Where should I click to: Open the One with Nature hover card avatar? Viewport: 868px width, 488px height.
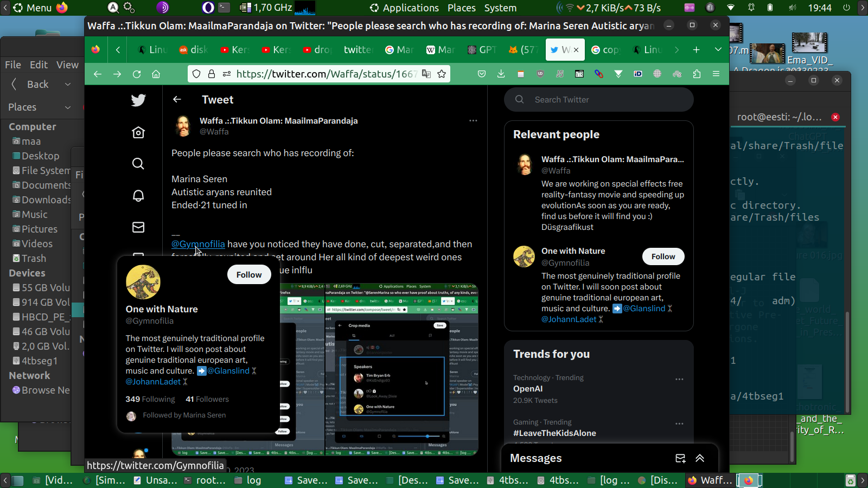pyautogui.click(x=143, y=282)
